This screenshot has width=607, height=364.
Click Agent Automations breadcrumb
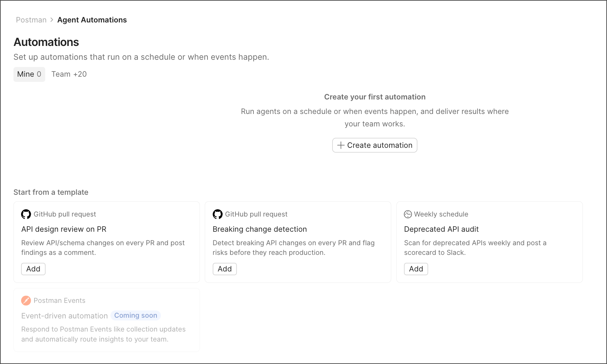[x=92, y=20]
